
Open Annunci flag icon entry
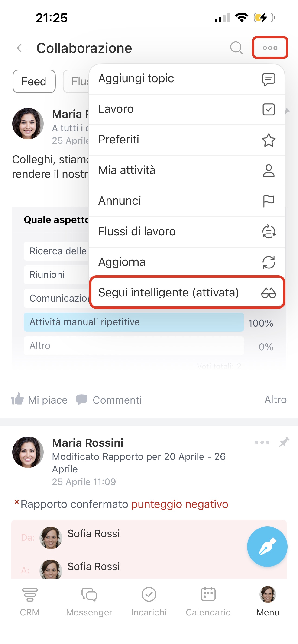point(269,201)
